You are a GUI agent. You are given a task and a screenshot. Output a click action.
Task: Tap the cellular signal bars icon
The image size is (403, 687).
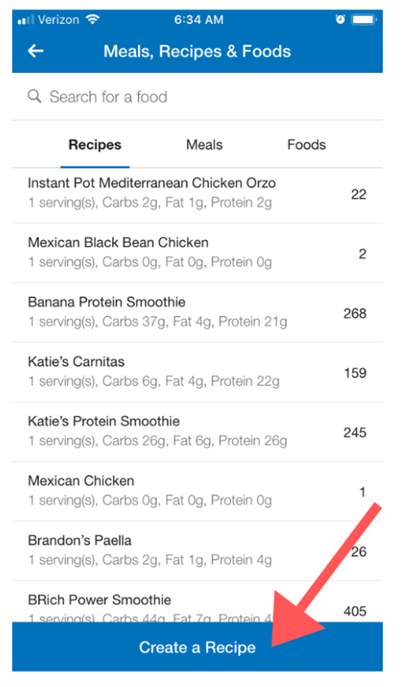[25, 20]
